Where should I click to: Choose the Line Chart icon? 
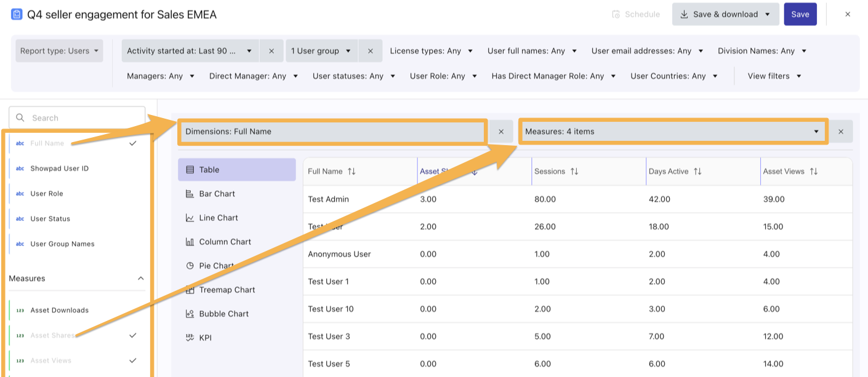pos(190,218)
